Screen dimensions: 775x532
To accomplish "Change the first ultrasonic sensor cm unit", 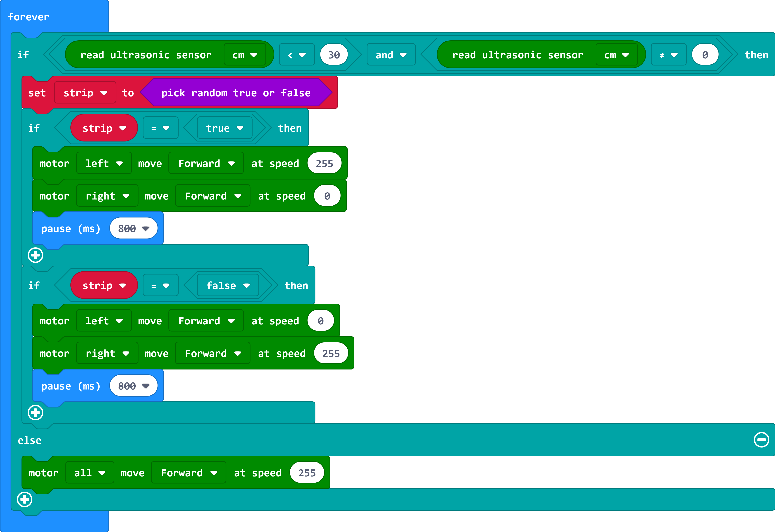I will (245, 55).
